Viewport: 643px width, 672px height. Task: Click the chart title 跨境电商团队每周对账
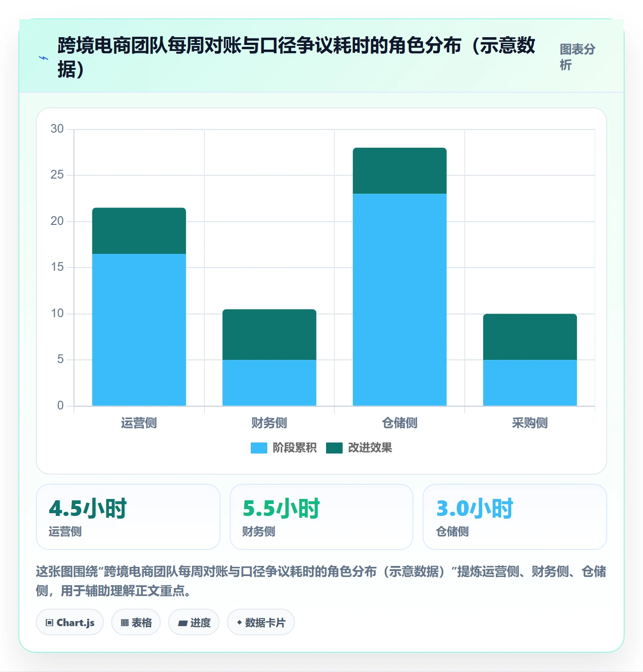click(296, 57)
